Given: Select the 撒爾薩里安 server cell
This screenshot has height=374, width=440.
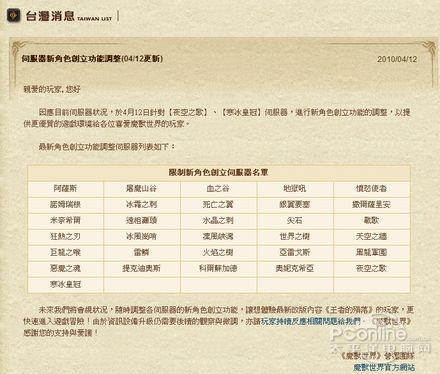Looking at the screenshot, I should [371, 205].
